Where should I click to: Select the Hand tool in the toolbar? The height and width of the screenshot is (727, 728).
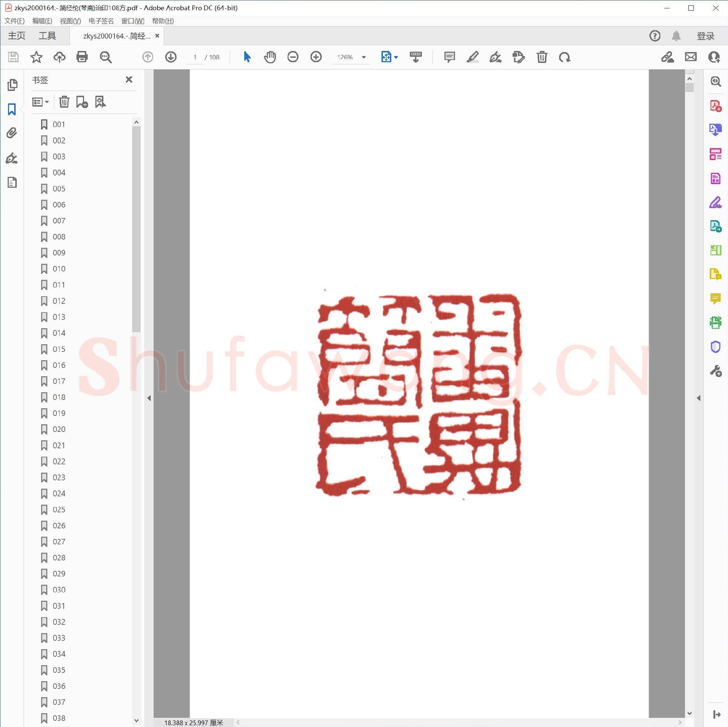point(270,57)
